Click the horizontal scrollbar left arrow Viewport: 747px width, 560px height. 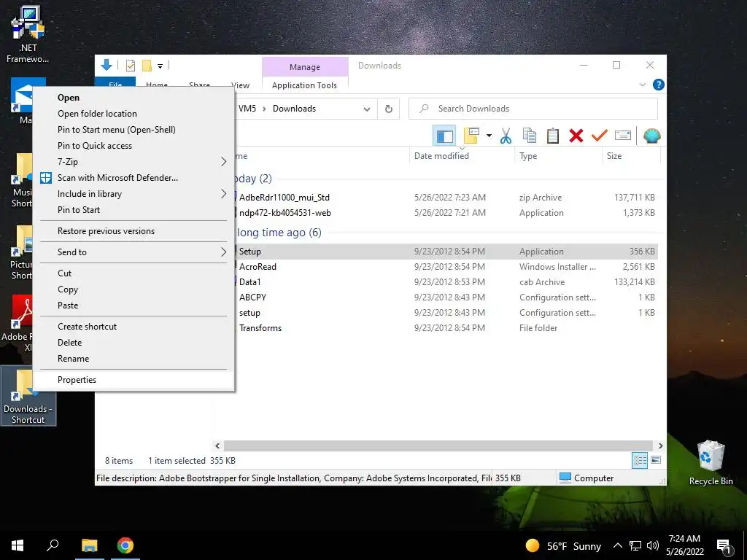[217, 446]
